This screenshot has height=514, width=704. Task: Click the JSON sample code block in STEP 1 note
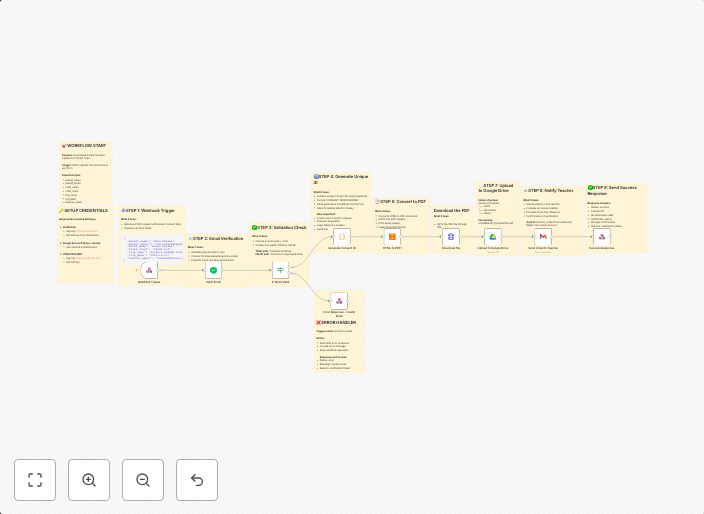(x=152, y=249)
